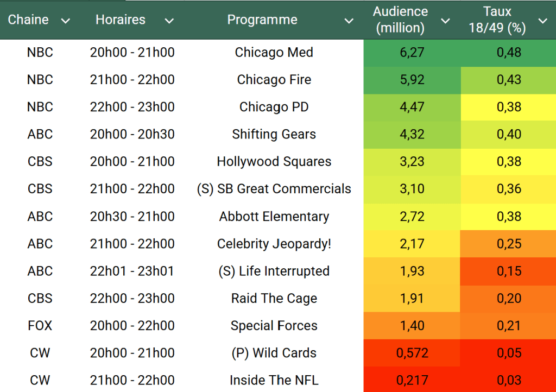The image size is (556, 392).
Task: Select the red 0,217 audience cell
Action: click(412, 380)
